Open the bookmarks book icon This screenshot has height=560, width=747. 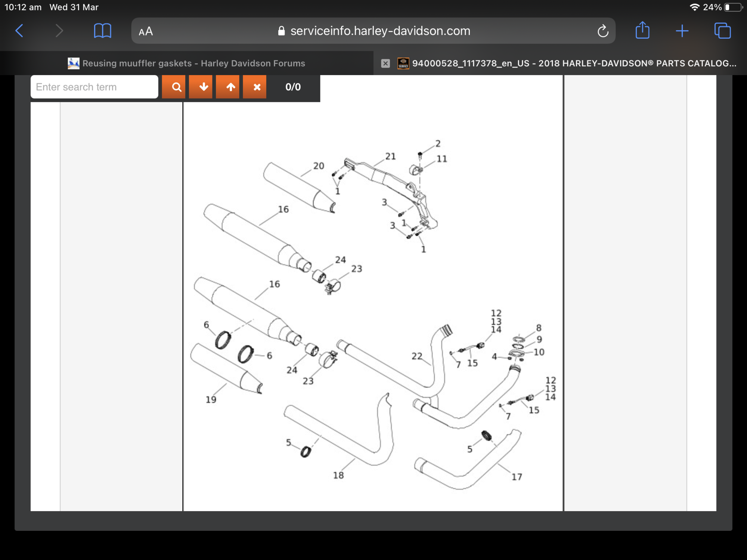click(x=102, y=31)
